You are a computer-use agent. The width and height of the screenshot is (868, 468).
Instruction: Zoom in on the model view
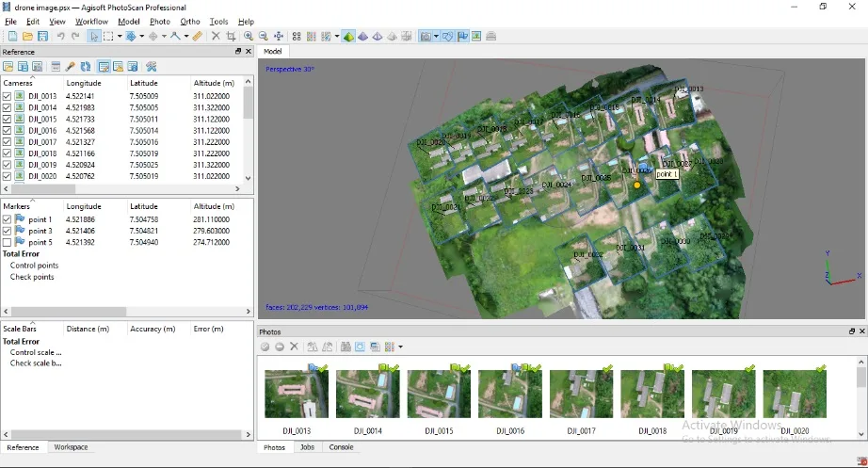249,36
